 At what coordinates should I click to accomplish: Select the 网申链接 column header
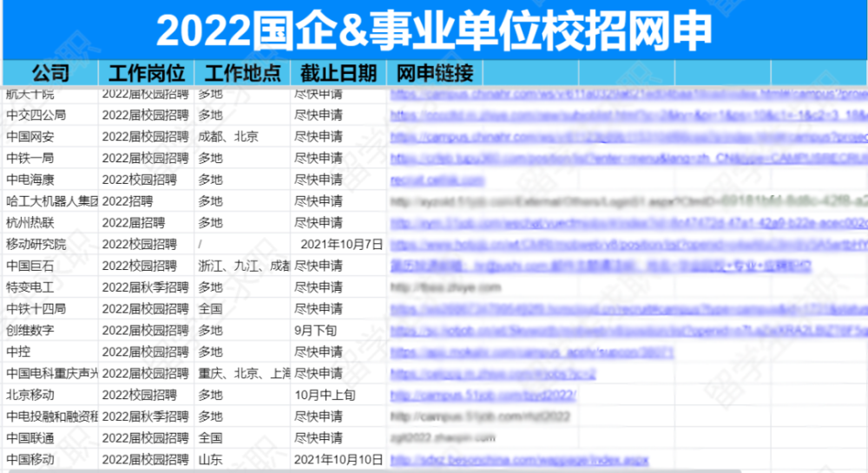pyautogui.click(x=435, y=73)
